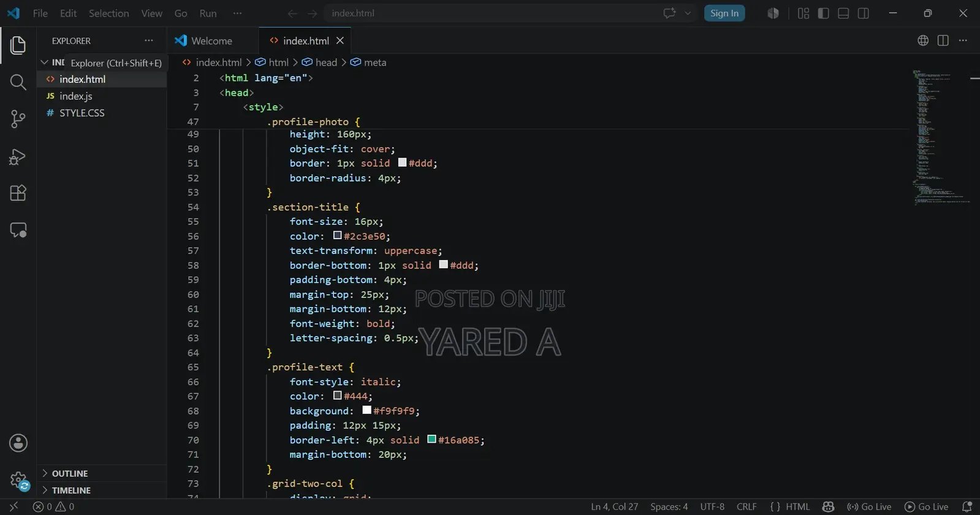The image size is (980, 515).
Task: Open the Explorer view in activity bar
Action: pos(18,45)
